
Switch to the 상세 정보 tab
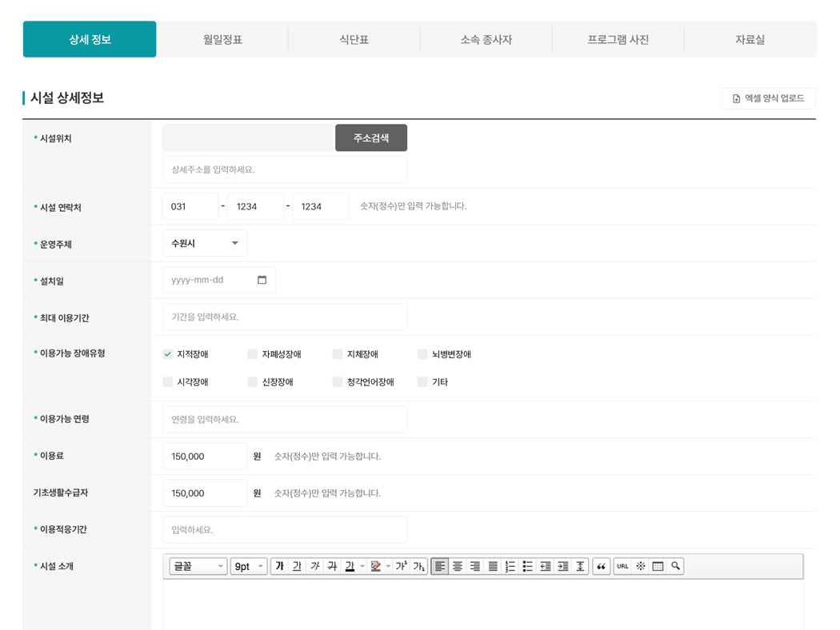tap(90, 39)
